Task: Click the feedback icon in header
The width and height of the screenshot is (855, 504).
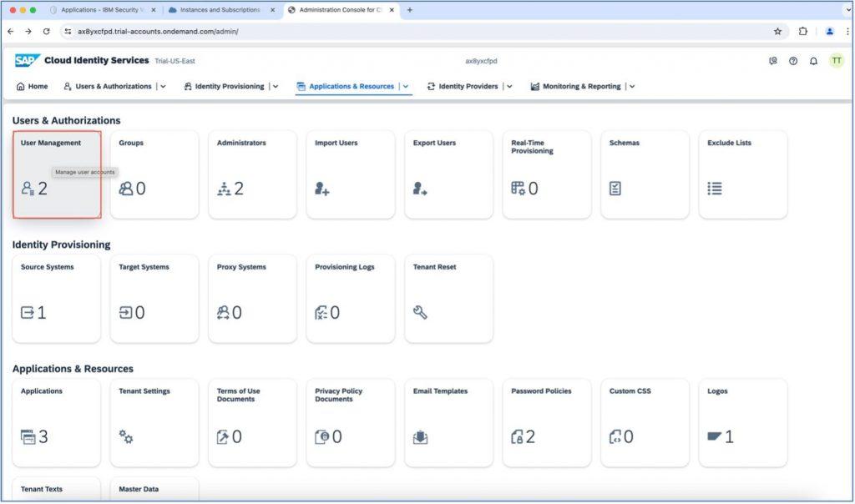Action: click(x=772, y=61)
